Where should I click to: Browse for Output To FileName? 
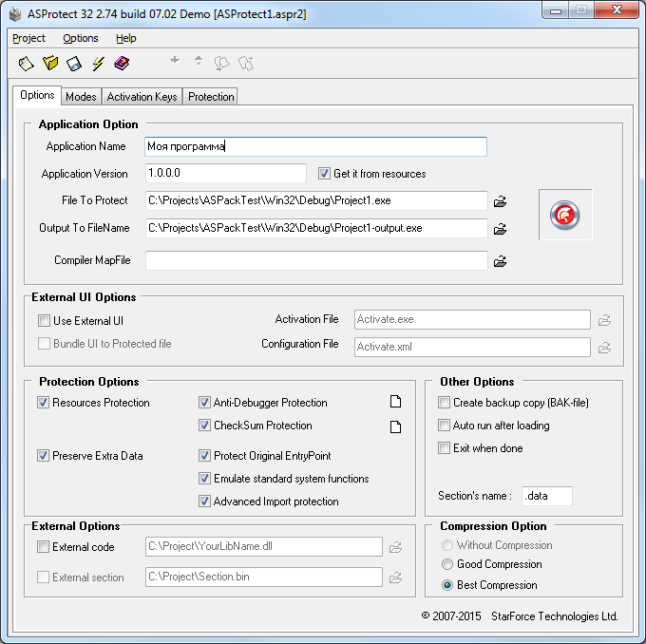pos(500,229)
